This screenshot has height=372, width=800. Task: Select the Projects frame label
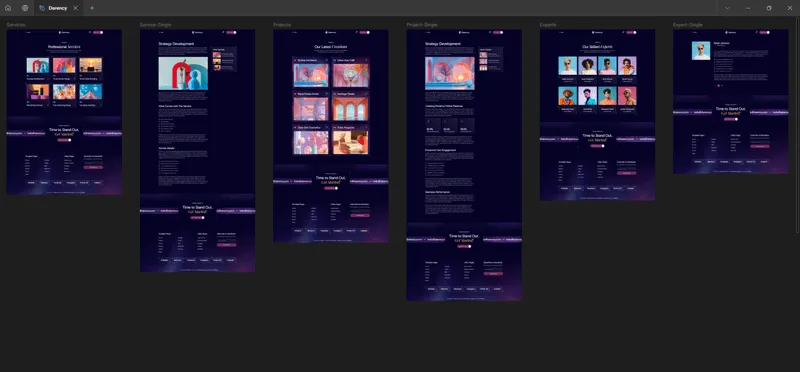282,24
